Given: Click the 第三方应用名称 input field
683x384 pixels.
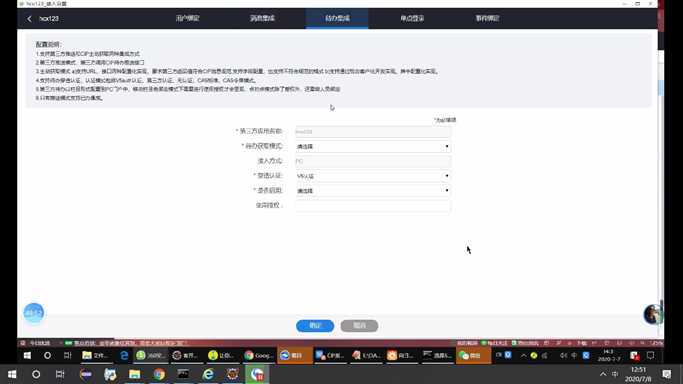Looking at the screenshot, I should [x=373, y=131].
